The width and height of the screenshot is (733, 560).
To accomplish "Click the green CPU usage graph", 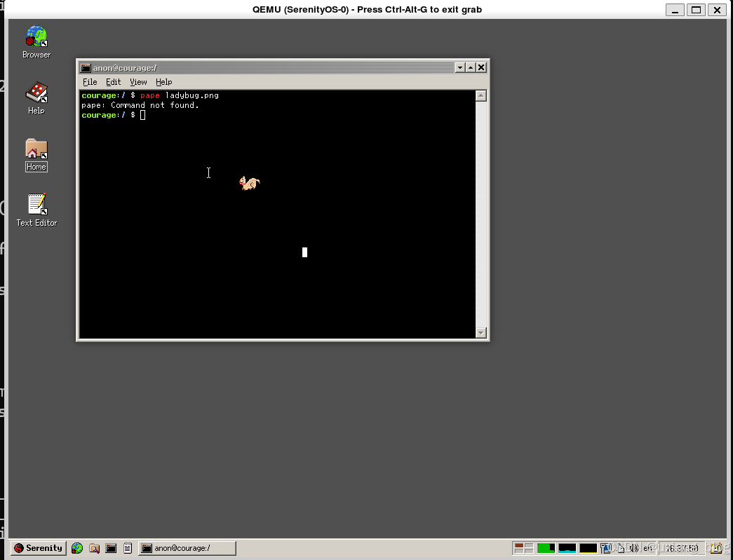I will coord(546,548).
